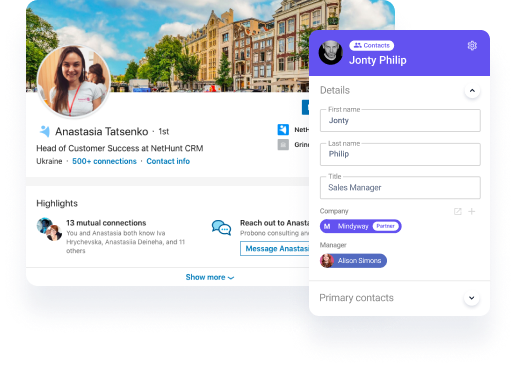The width and height of the screenshot is (516, 368).
Task: Click the grey company logo below NetHunt
Action: [283, 145]
